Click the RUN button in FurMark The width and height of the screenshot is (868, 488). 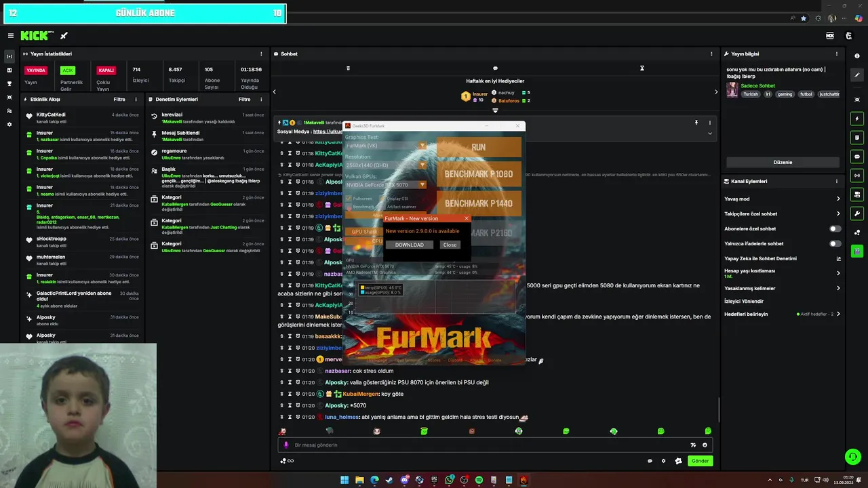[x=479, y=147]
